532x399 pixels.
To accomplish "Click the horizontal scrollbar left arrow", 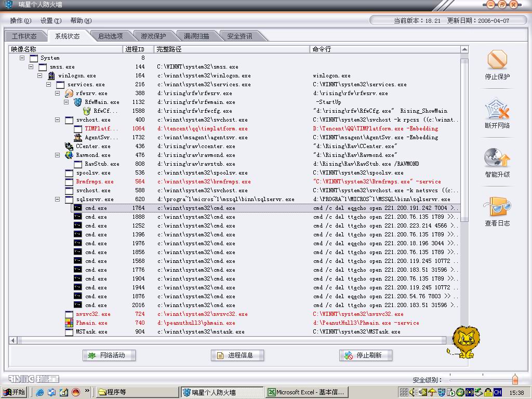I will point(13,340).
